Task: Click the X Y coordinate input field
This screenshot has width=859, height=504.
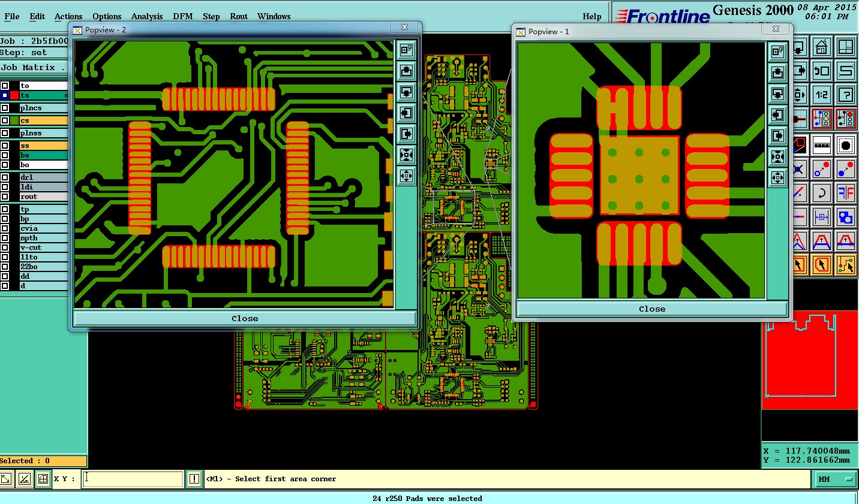Action: pyautogui.click(x=133, y=478)
